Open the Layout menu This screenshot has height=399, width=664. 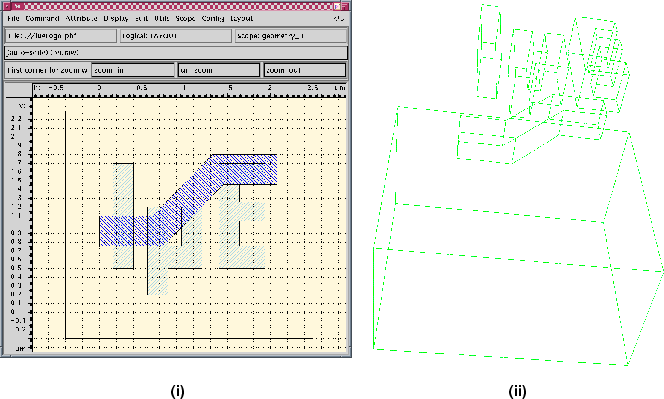coord(241,19)
